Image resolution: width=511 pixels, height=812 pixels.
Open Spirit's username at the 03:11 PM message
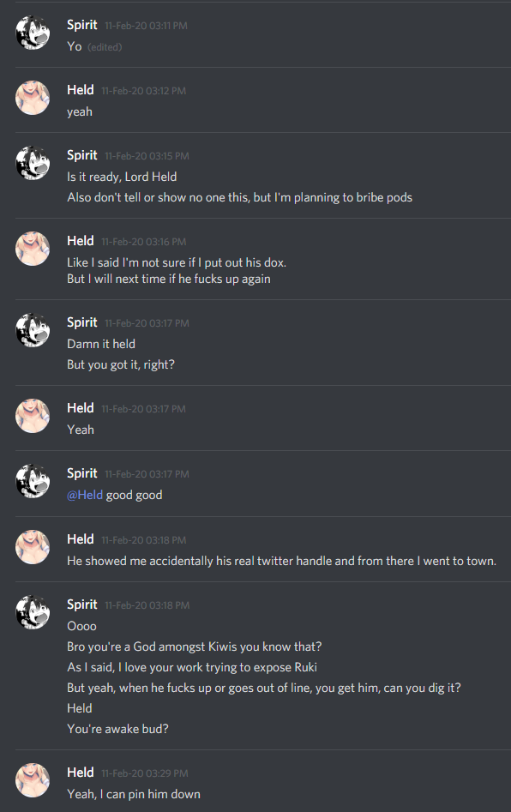(x=81, y=25)
